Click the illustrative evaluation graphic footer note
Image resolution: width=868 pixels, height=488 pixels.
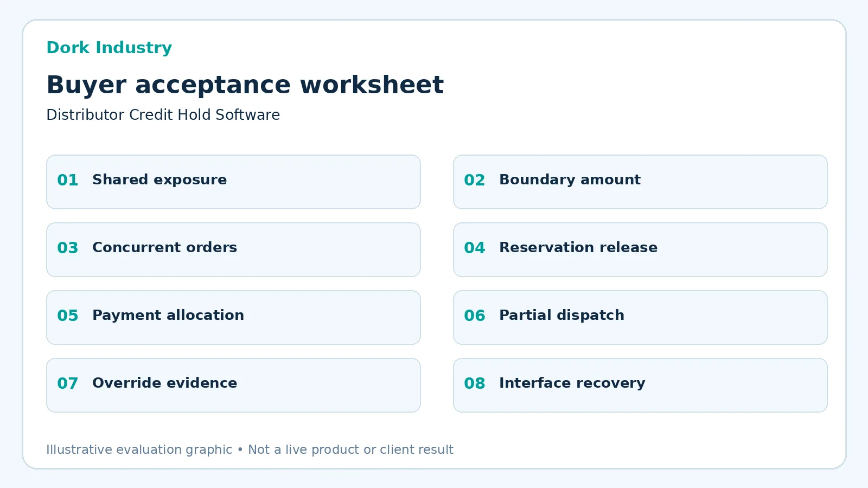click(250, 450)
